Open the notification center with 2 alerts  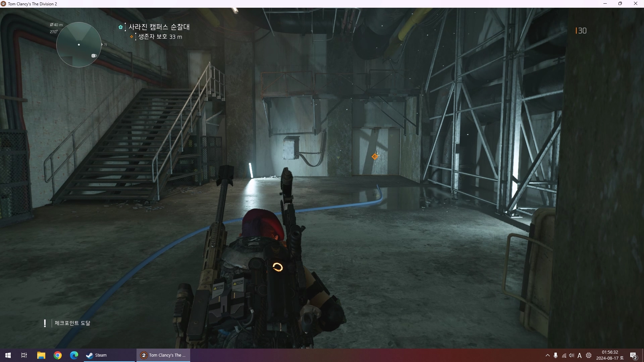[633, 356]
